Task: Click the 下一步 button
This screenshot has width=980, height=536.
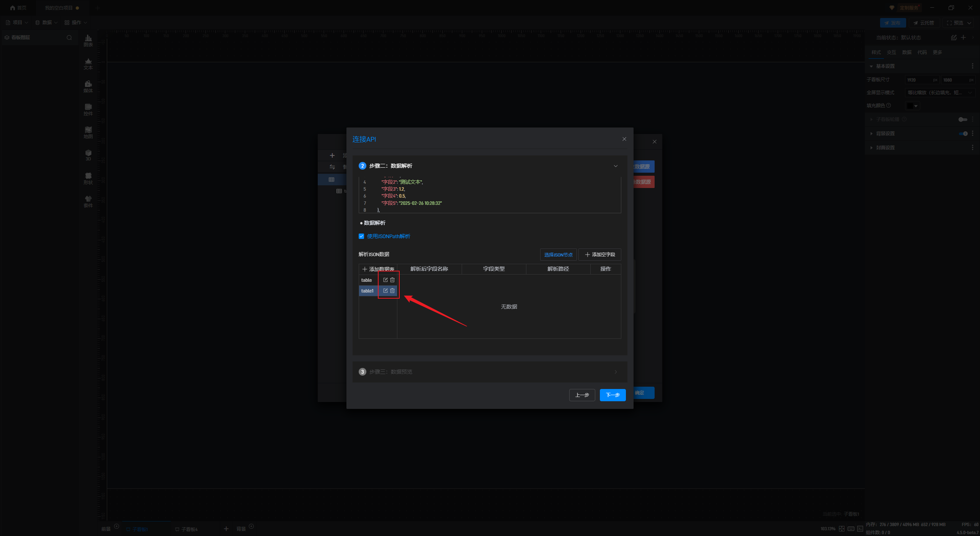Action: [x=612, y=395]
